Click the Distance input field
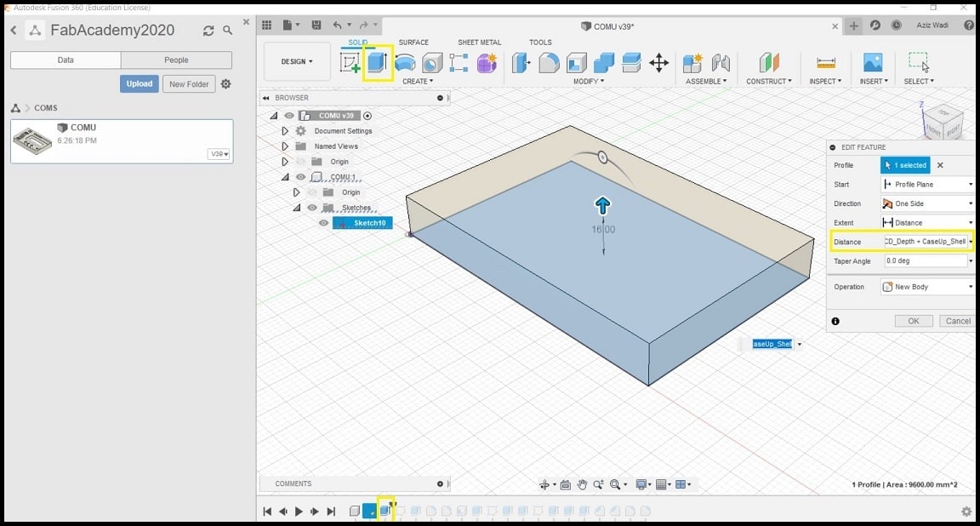The image size is (980, 526). 925,242
